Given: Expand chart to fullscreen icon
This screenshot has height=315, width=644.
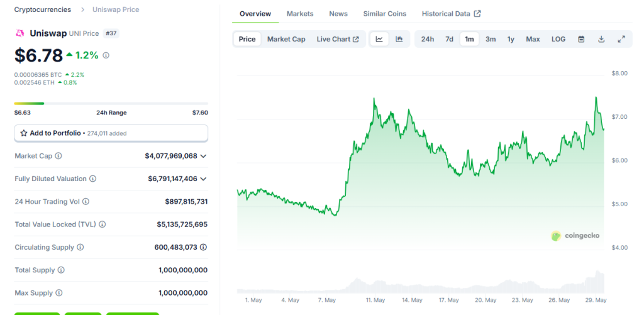Looking at the screenshot, I should pyautogui.click(x=621, y=39).
